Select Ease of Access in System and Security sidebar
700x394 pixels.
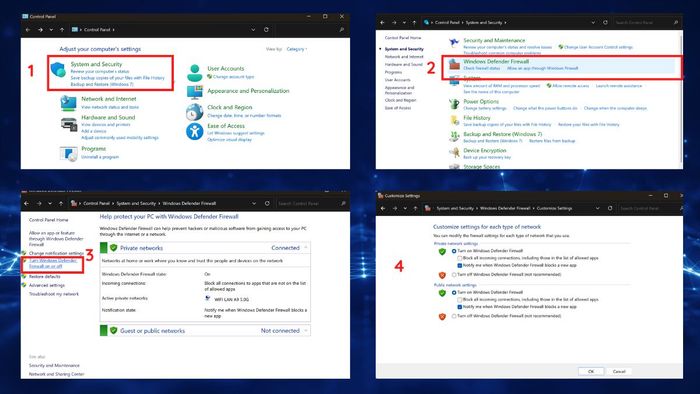(x=398, y=108)
